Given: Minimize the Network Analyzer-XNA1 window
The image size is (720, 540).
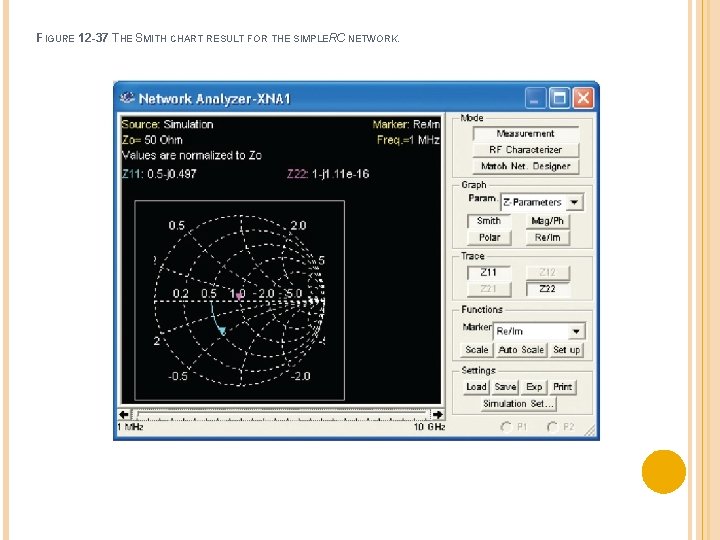Looking at the screenshot, I should click(534, 98).
